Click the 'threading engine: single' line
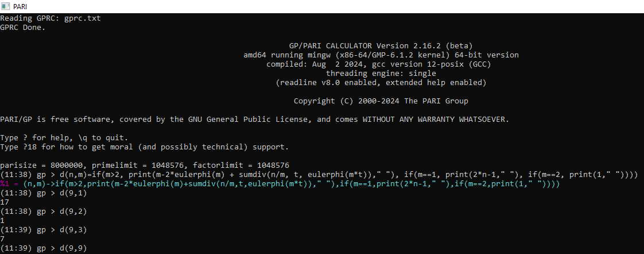 tap(381, 74)
